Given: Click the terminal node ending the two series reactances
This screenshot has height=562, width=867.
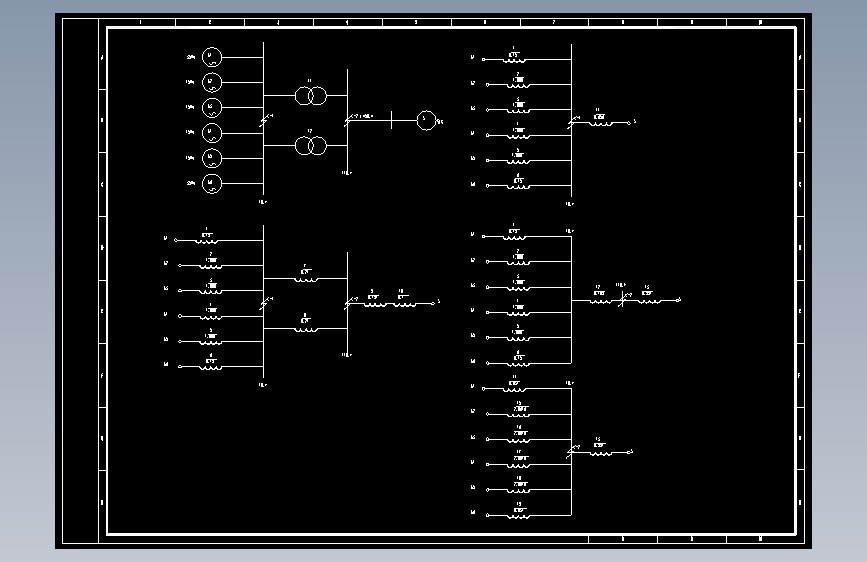Looking at the screenshot, I should 434,303.
